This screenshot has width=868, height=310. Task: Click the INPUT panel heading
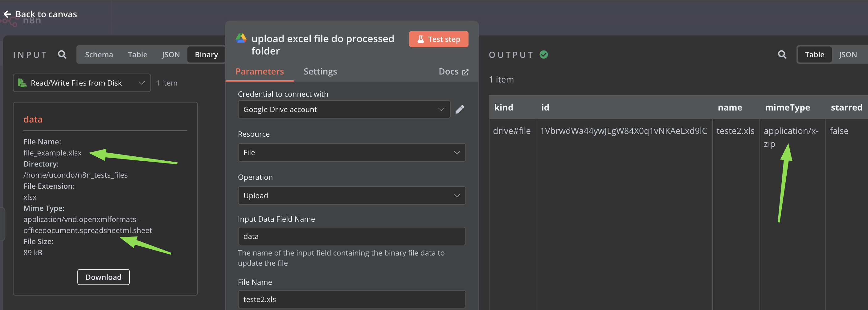point(30,54)
